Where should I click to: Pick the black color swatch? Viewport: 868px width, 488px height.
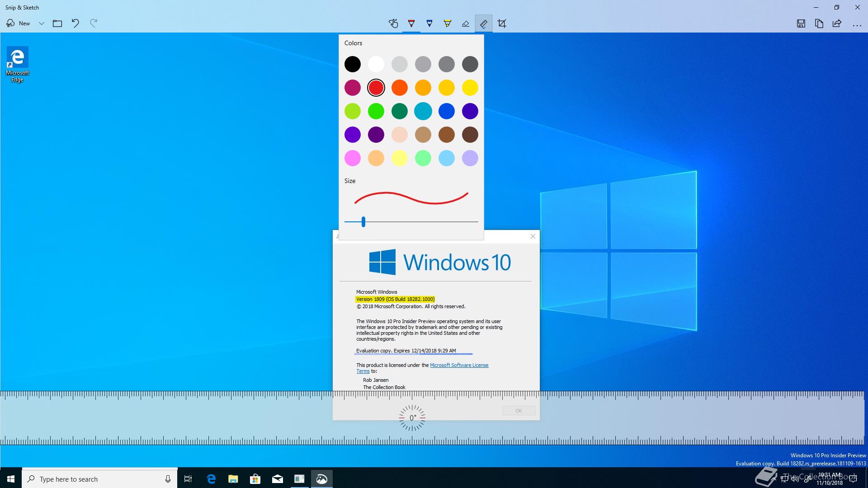pyautogui.click(x=353, y=64)
